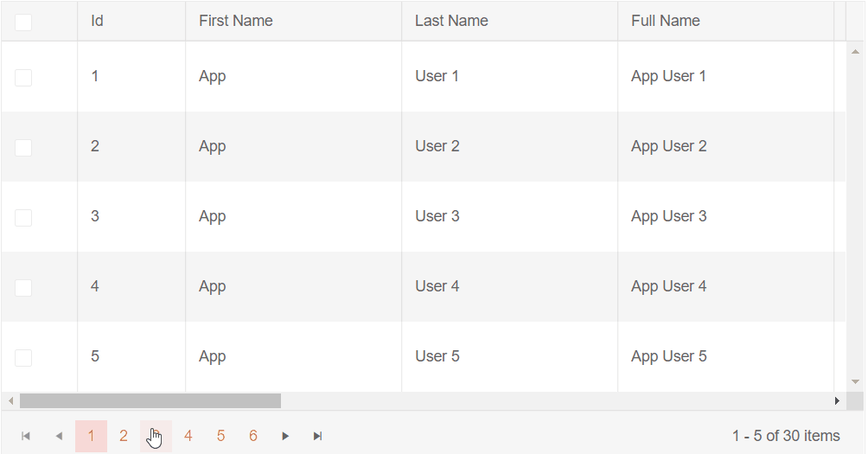Tick the checkbox for row Id 5

[x=23, y=358]
